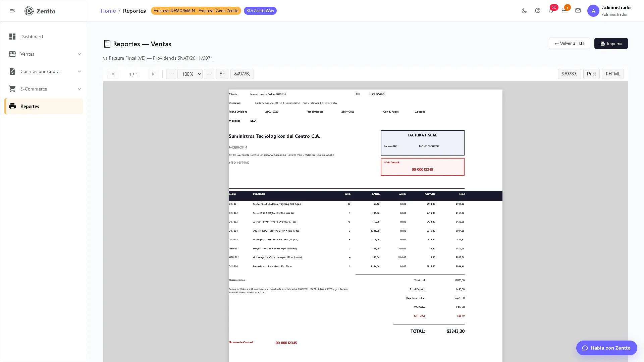This screenshot has height=362, width=644.
Task: Click the BD: ZenttoWeb badge
Action: [x=260, y=11]
